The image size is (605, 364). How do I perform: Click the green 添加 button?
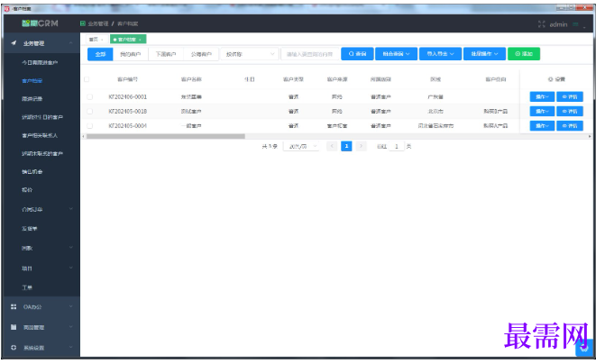tap(524, 54)
